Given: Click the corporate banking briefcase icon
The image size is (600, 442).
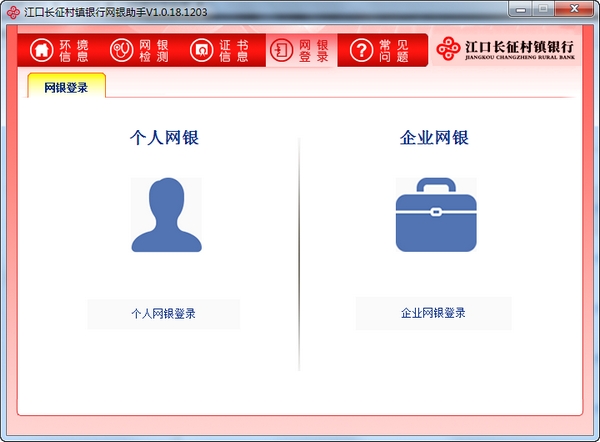Looking at the screenshot, I should click(x=436, y=215).
